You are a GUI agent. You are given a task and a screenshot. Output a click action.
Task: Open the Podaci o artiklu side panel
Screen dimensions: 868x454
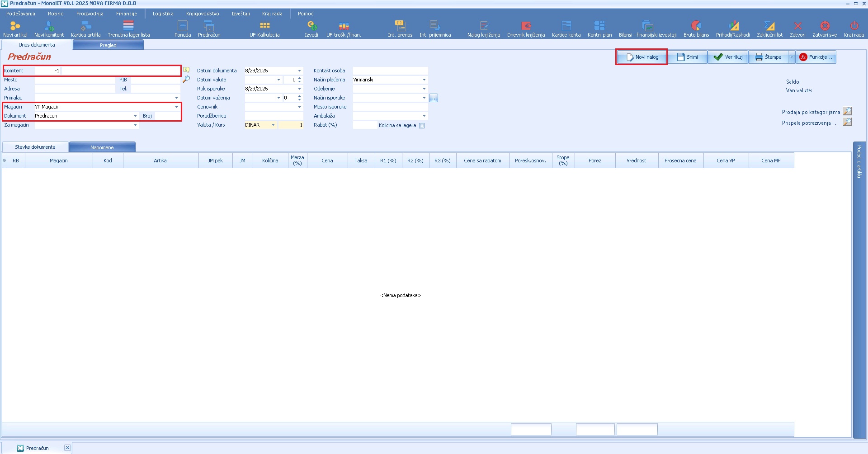pyautogui.click(x=859, y=289)
